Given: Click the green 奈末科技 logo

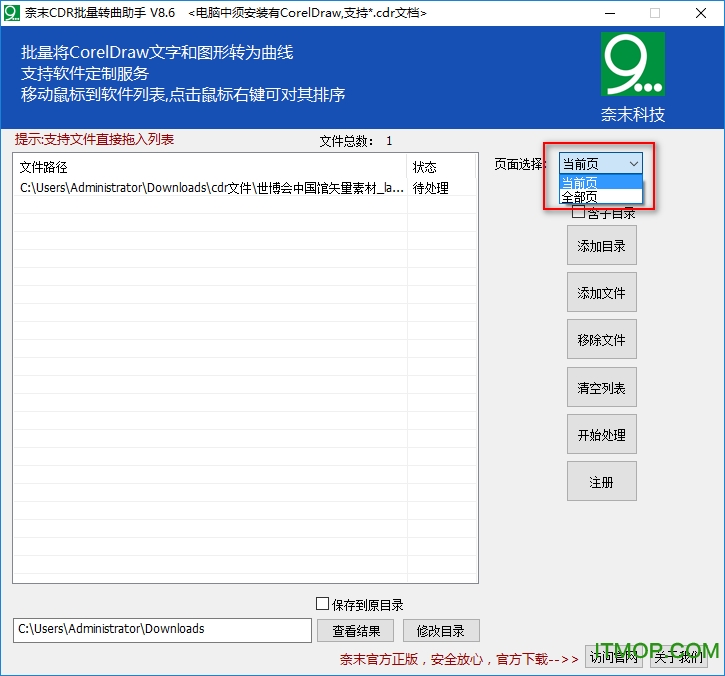Looking at the screenshot, I should [x=633, y=65].
